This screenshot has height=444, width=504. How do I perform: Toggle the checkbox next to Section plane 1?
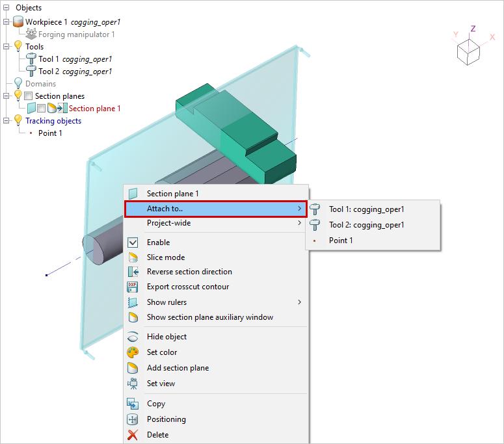pos(41,109)
